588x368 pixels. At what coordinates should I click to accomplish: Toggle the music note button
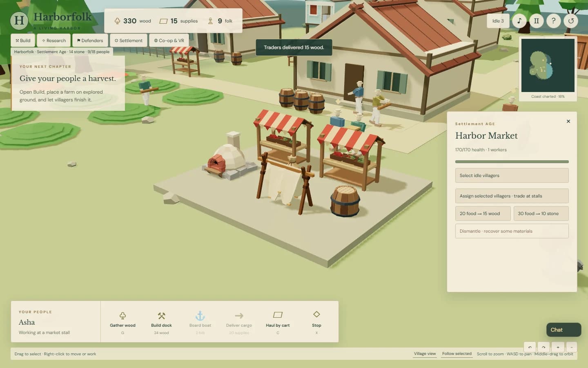point(519,21)
